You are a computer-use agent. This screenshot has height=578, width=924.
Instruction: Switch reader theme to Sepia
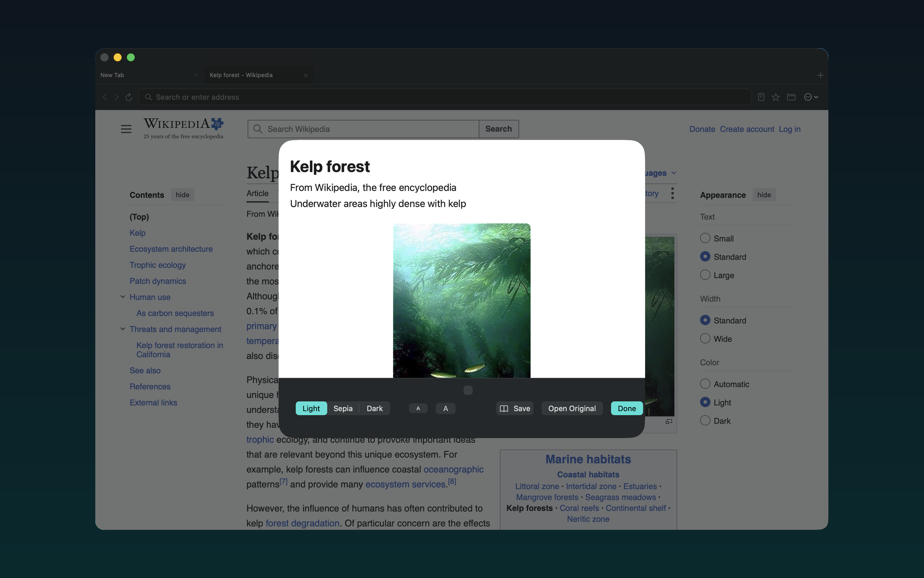pos(343,408)
